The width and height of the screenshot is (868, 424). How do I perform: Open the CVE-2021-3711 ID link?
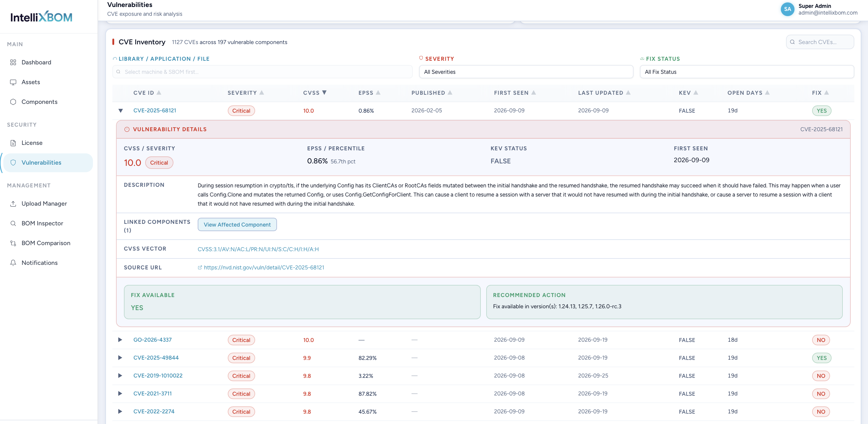click(x=152, y=393)
